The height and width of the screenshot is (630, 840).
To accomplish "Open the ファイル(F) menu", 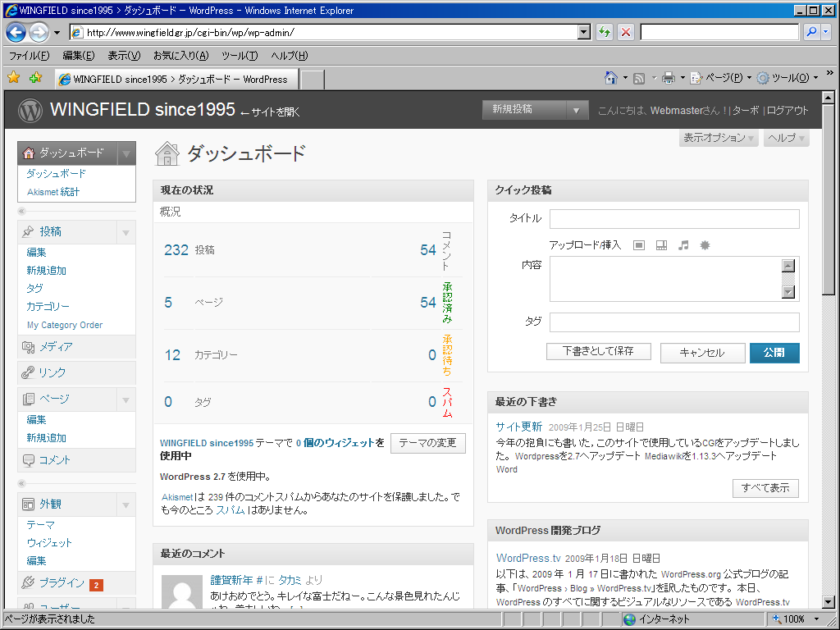I will coord(30,56).
